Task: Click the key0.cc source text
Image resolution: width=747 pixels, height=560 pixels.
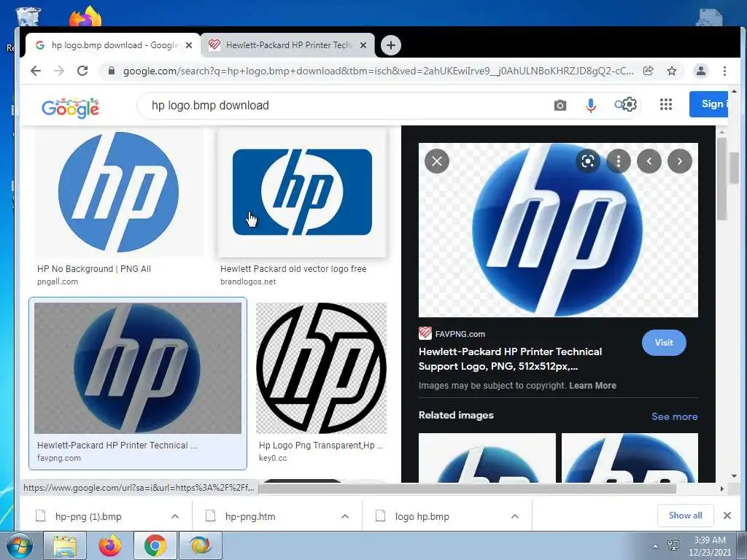Action: tap(273, 458)
